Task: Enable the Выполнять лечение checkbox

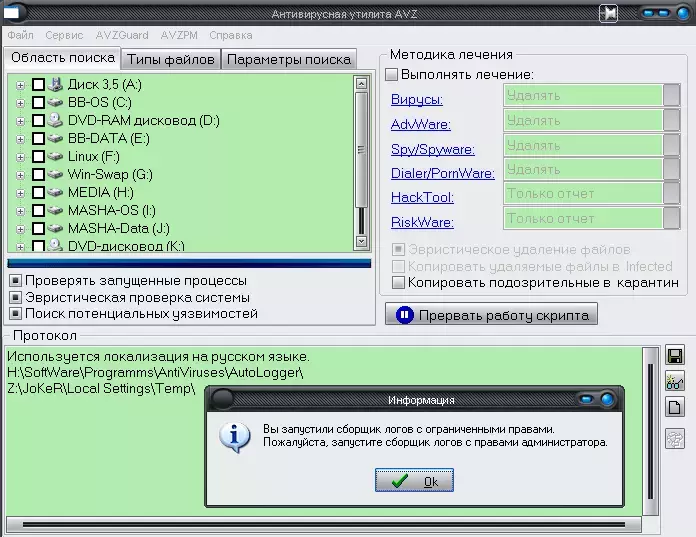Action: point(391,74)
